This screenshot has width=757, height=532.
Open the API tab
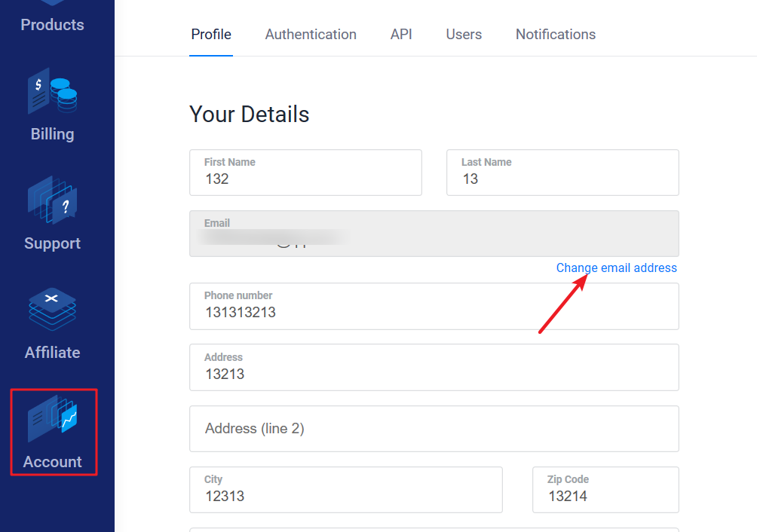point(401,35)
